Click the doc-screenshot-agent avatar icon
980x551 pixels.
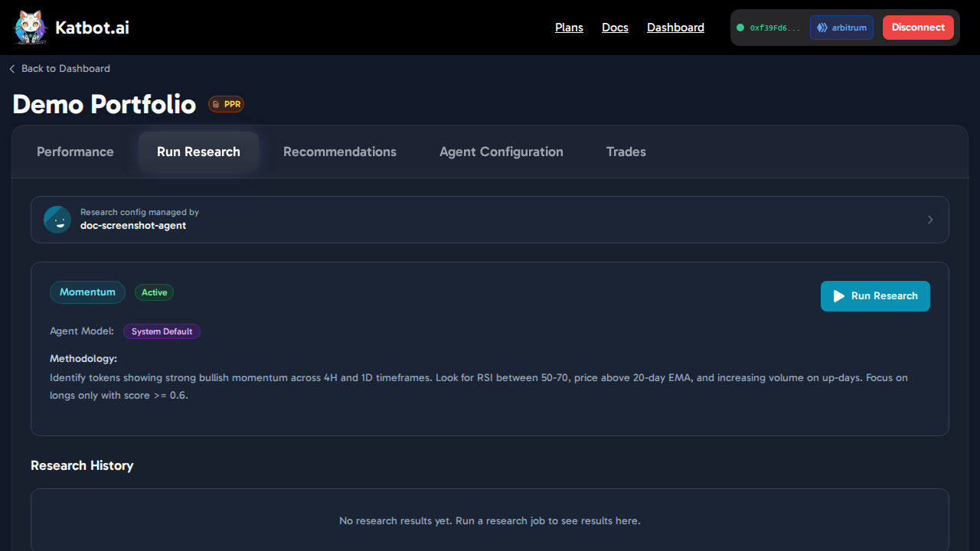point(57,220)
